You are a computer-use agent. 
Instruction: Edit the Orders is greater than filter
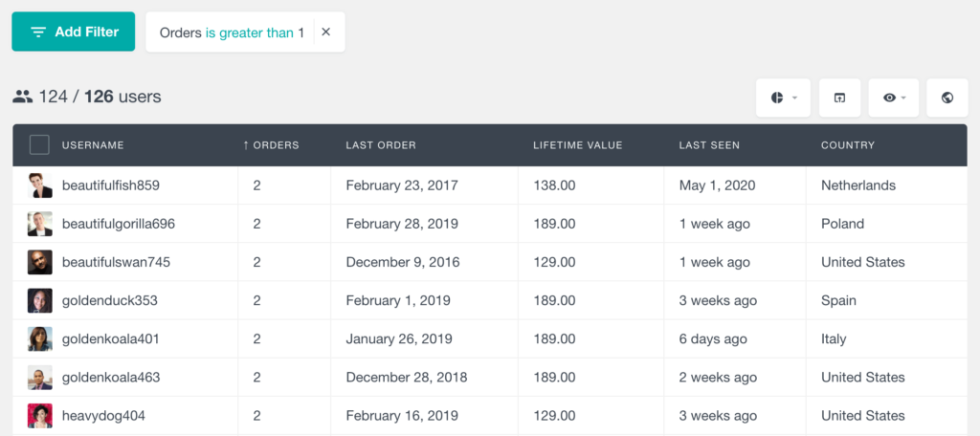[x=232, y=33]
